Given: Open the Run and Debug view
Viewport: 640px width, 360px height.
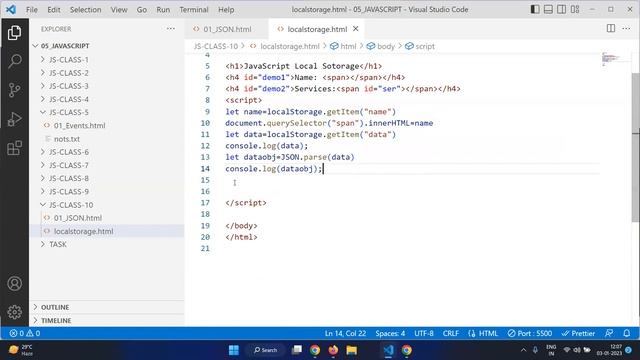Looking at the screenshot, I should pyautogui.click(x=14, y=119).
